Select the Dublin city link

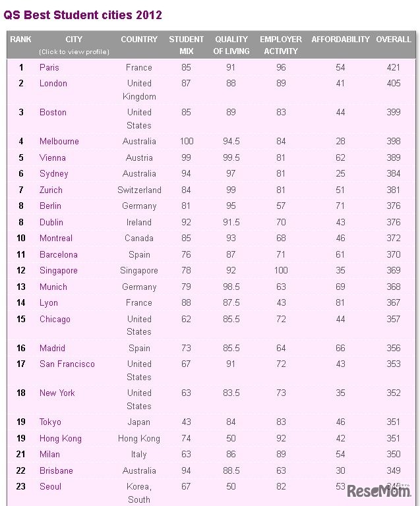coord(51,222)
